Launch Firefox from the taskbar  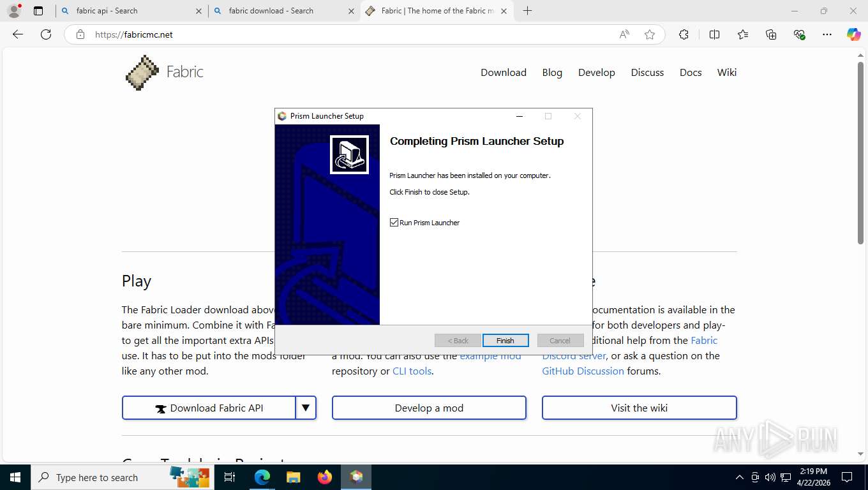(325, 477)
